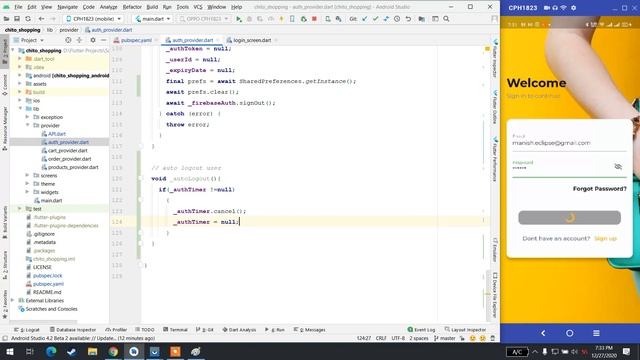
Task: Expand the screens folder
Action: [27, 175]
